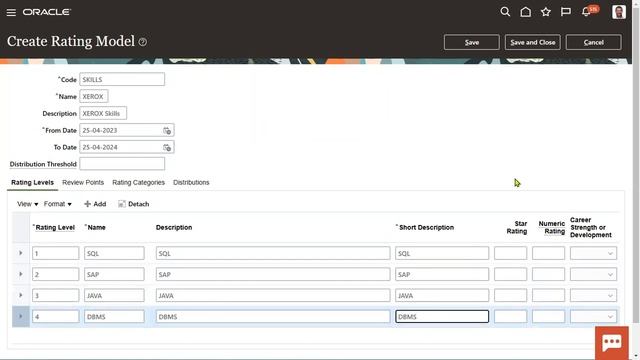This screenshot has width=640, height=360.
Task: Click the Short Description column header
Action: tap(426, 227)
